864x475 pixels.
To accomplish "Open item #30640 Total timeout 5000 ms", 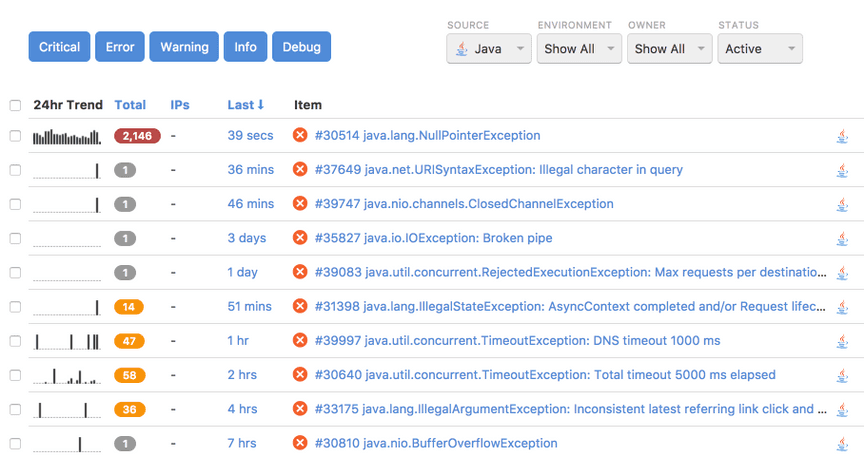I will coord(544,375).
